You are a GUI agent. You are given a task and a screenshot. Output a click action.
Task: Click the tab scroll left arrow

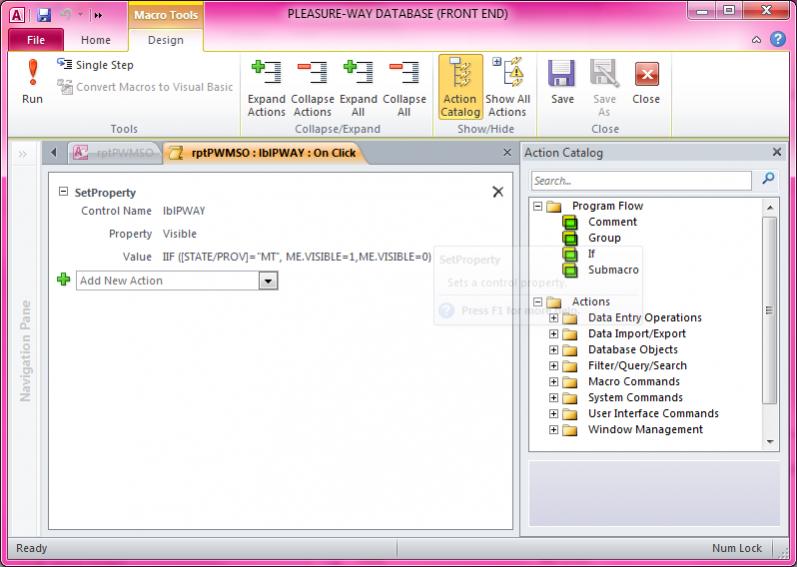[53, 152]
